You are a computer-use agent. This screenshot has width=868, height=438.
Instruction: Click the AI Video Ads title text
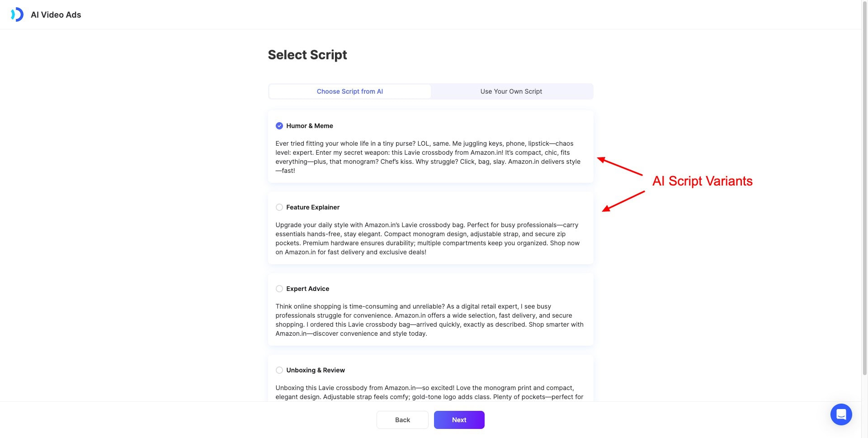pos(56,14)
